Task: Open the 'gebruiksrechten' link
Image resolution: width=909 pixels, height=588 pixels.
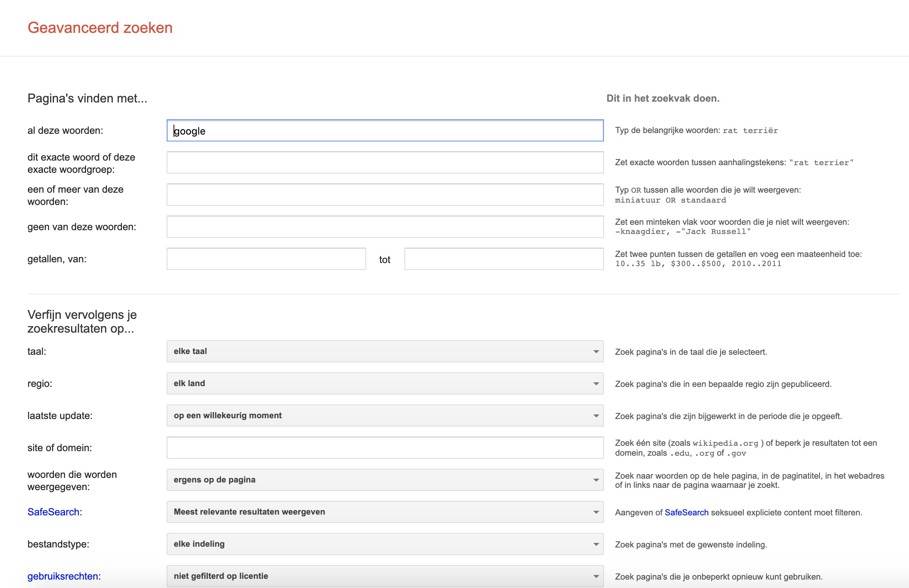Action: click(63, 576)
